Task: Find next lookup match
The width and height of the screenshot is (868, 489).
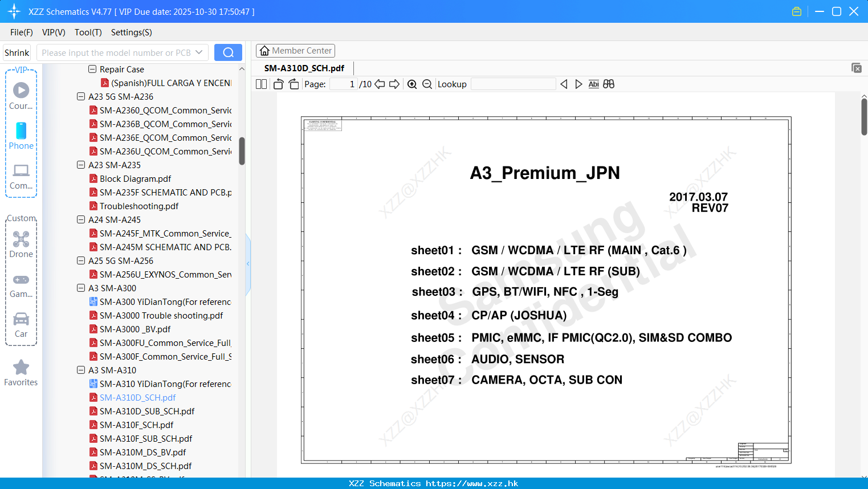Action: click(x=578, y=84)
